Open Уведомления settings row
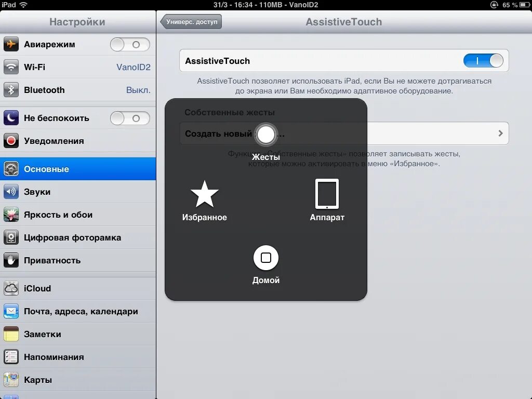 coord(78,141)
